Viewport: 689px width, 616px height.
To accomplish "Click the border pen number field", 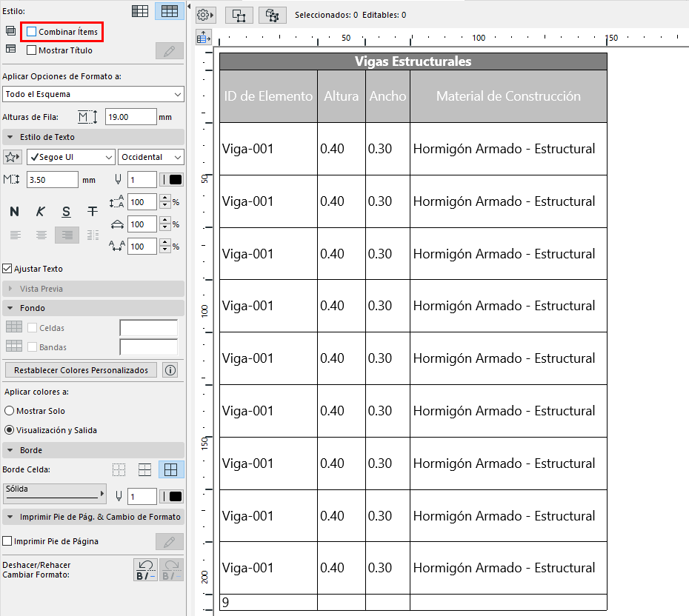I will (142, 497).
